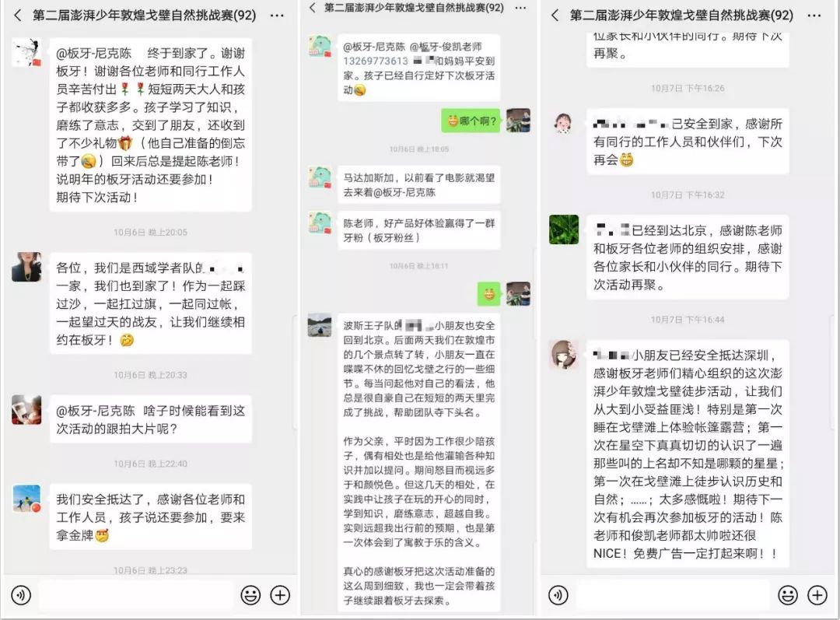Tap message asking about 跟拍大片

[151, 419]
